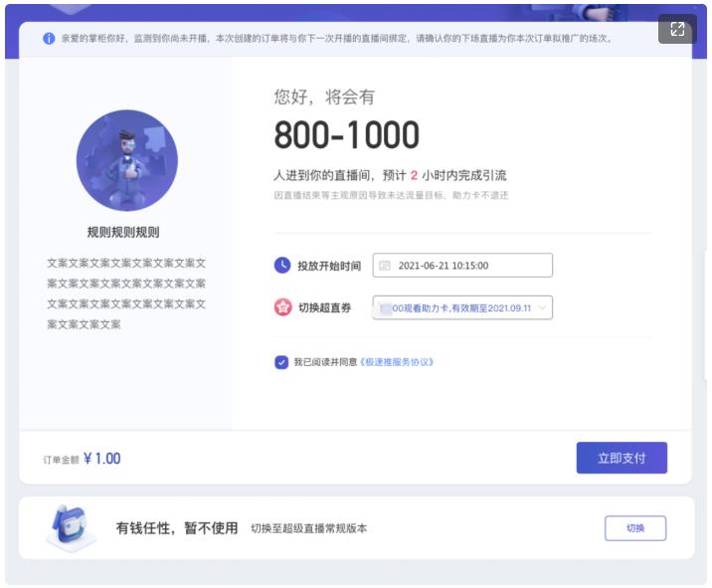Screen dimensions: 712x588
Task: Click the wallet illustration icon at bottom
Action: pos(72,527)
